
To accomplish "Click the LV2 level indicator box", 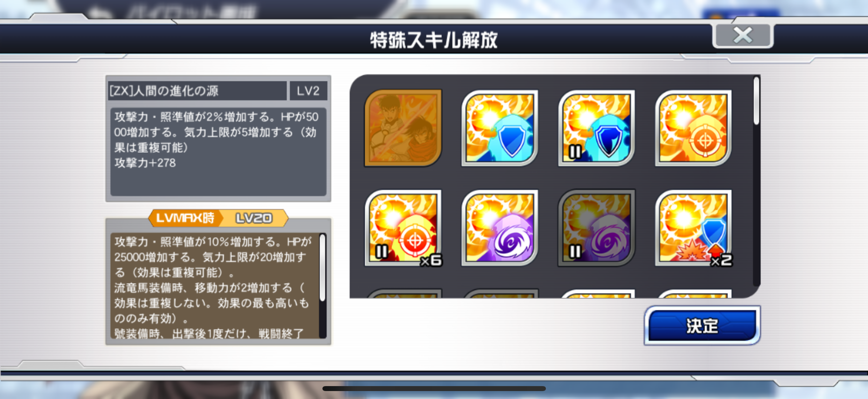I will point(308,91).
